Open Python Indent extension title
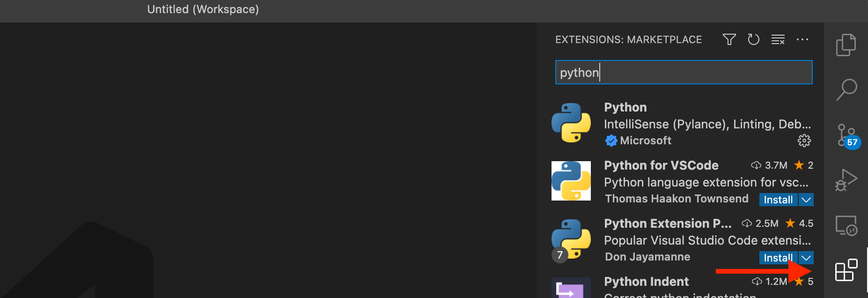This screenshot has height=298, width=868. pyautogui.click(x=646, y=282)
